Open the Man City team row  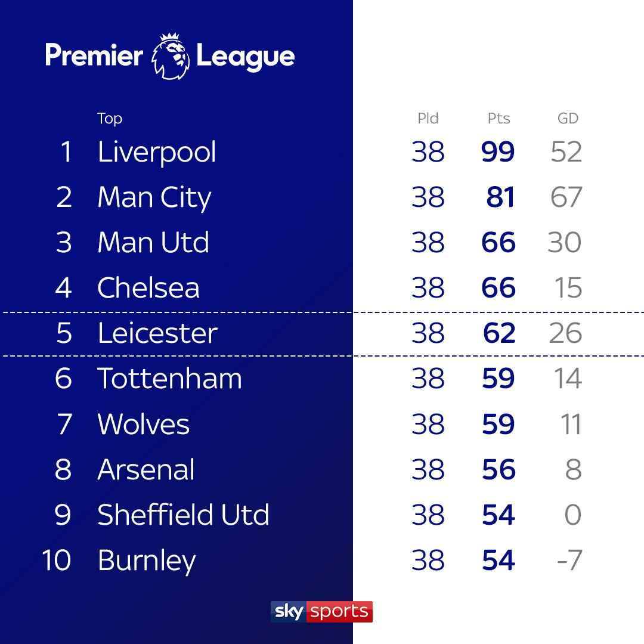point(322,197)
